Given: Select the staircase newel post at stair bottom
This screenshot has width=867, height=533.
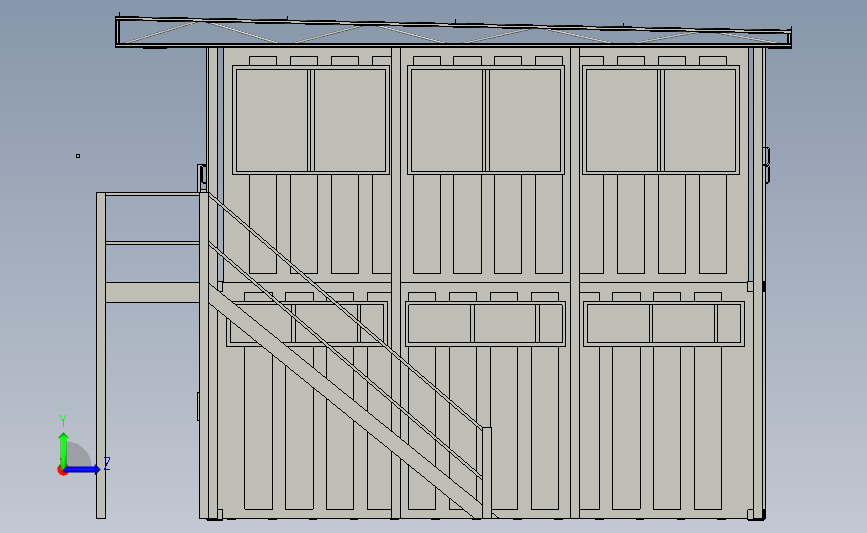Looking at the screenshot, I should pyautogui.click(x=487, y=472).
